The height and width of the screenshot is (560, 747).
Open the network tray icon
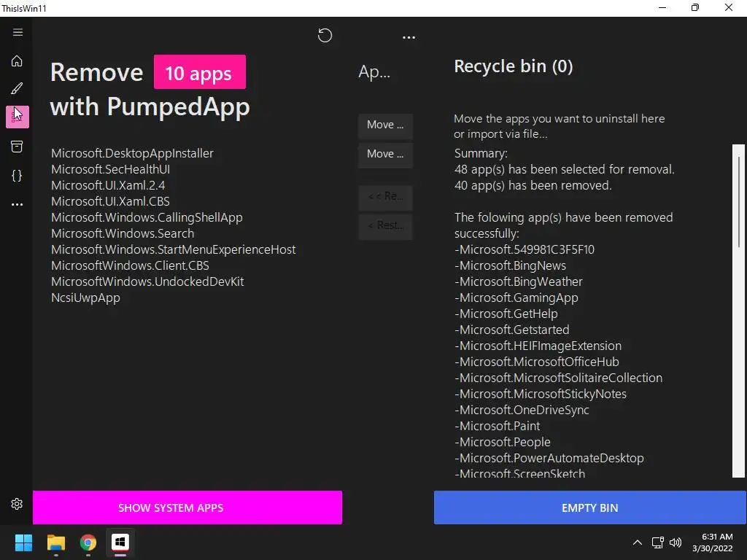658,542
